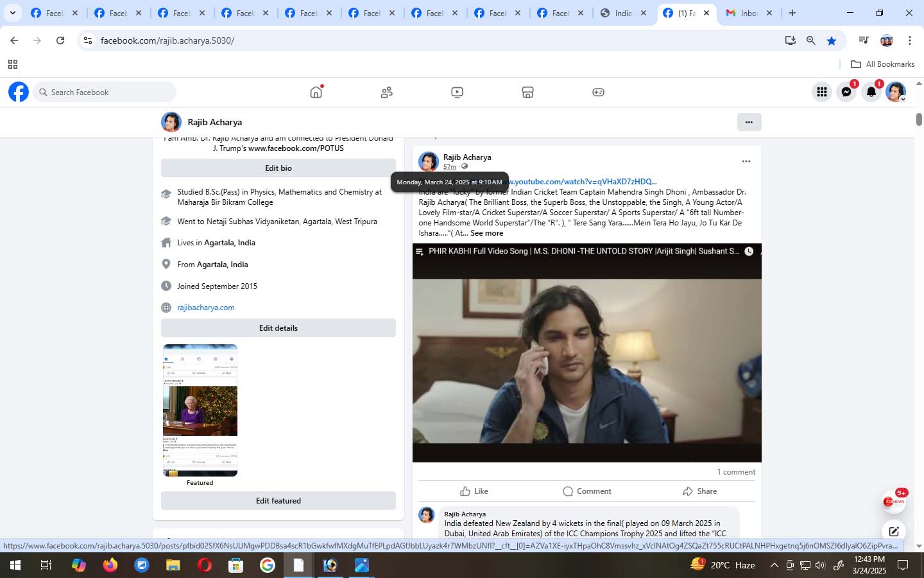Open Notifications bell icon
The width and height of the screenshot is (924, 578).
click(871, 92)
